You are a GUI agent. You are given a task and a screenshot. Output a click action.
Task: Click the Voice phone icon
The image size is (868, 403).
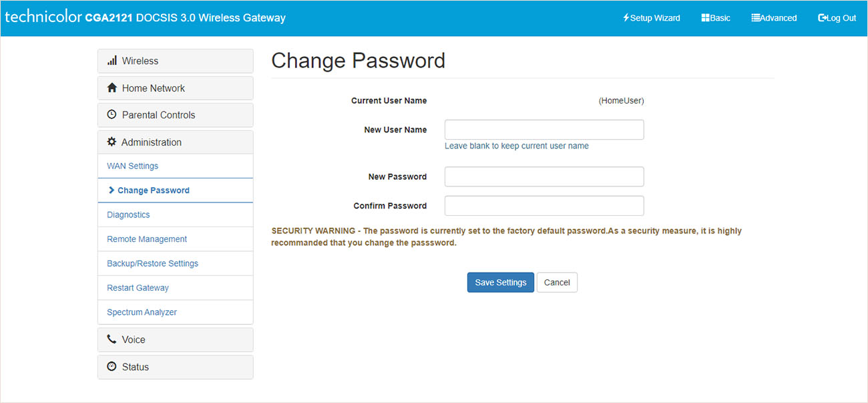[112, 340]
